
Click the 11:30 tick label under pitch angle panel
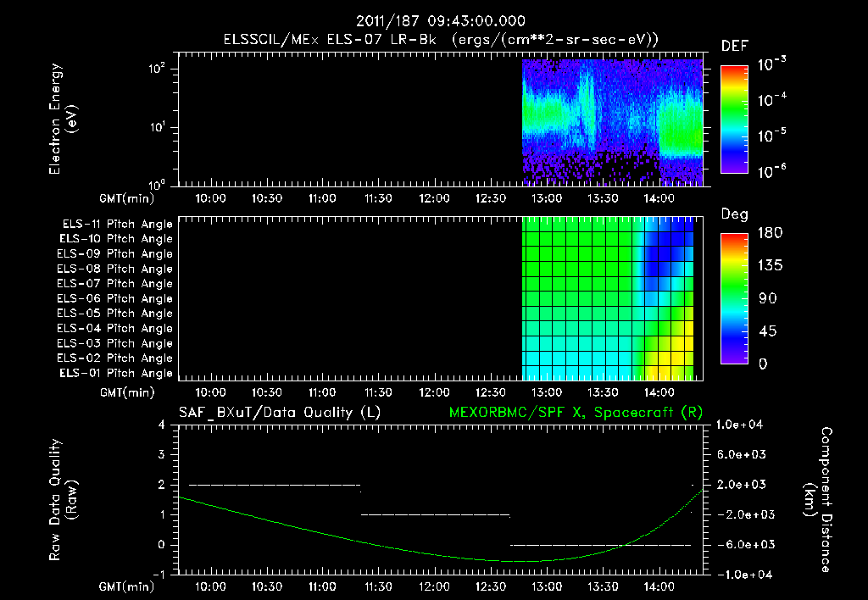[x=379, y=392]
